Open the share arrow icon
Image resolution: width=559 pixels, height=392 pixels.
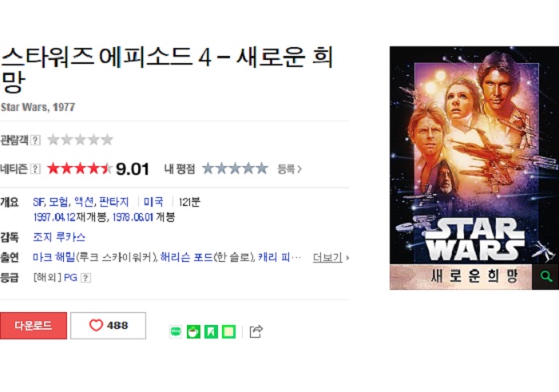[x=256, y=331]
